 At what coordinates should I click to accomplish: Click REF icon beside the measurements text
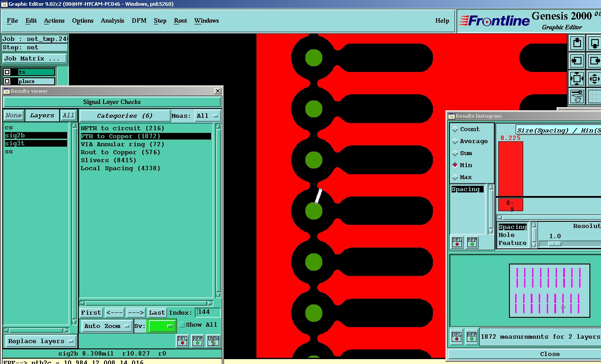(472, 337)
